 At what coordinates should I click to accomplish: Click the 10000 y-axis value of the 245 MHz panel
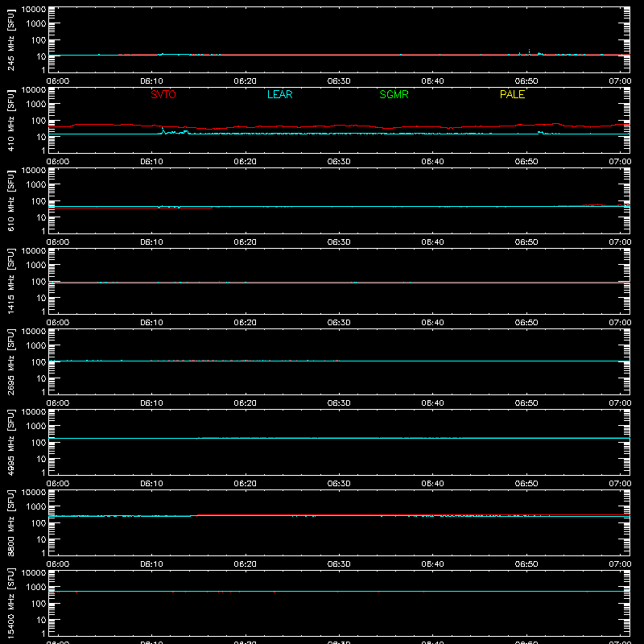point(34,10)
